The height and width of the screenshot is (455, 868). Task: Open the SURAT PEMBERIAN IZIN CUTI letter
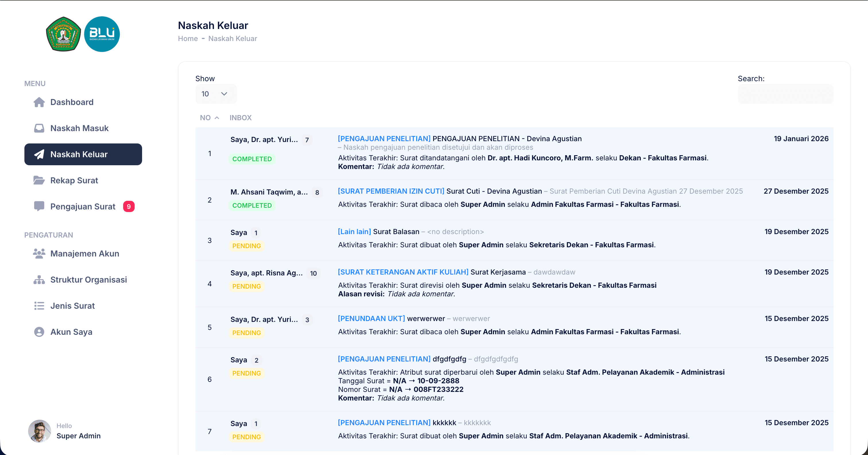440,191
